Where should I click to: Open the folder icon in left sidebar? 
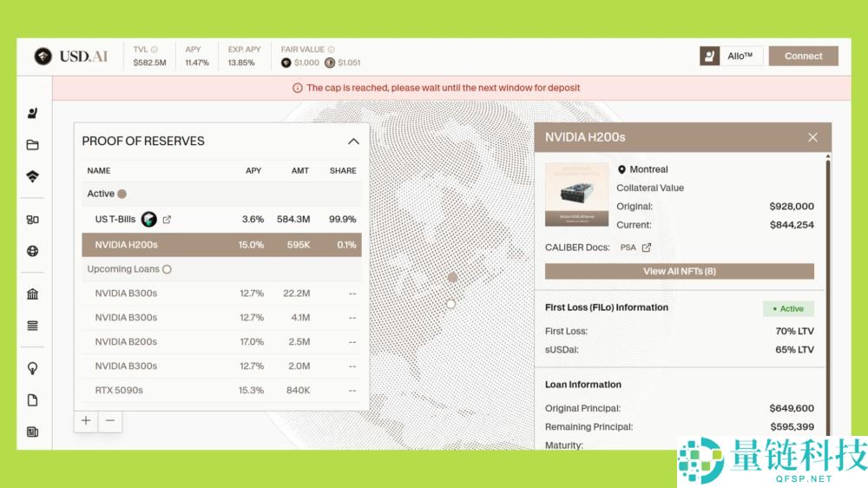tap(32, 145)
